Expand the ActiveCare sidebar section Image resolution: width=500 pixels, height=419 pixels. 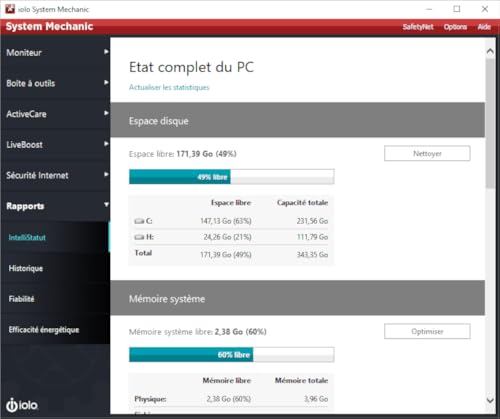click(55, 114)
